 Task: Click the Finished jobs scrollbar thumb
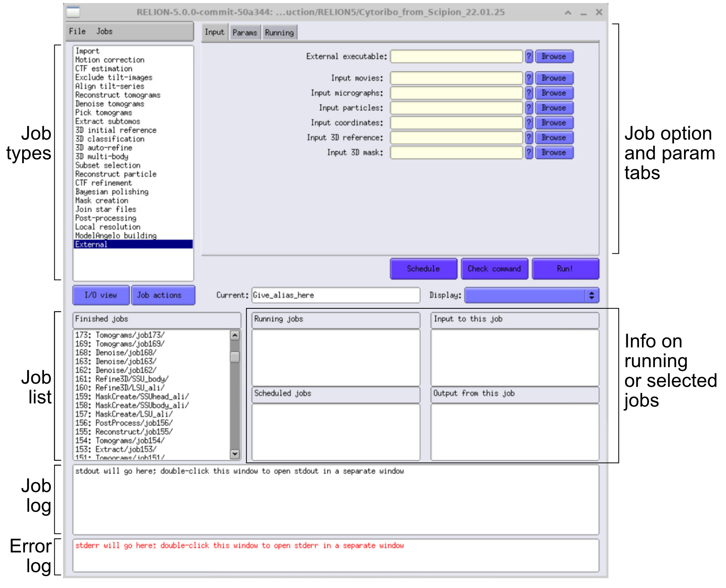(235, 357)
